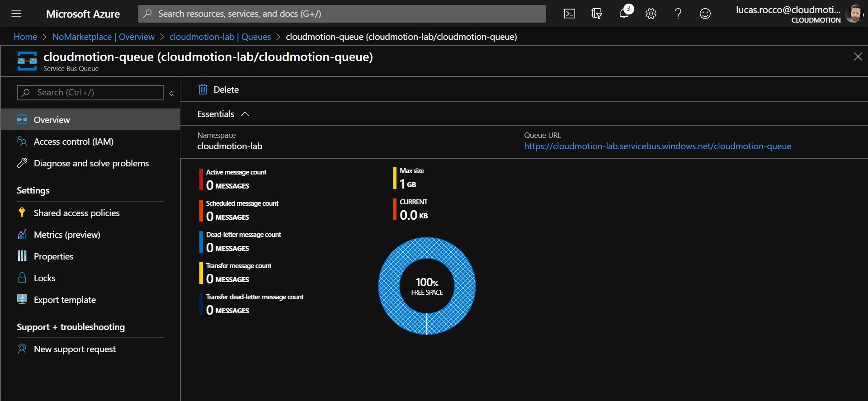Close the queue blade with X
This screenshot has height=401, width=868.
point(858,57)
